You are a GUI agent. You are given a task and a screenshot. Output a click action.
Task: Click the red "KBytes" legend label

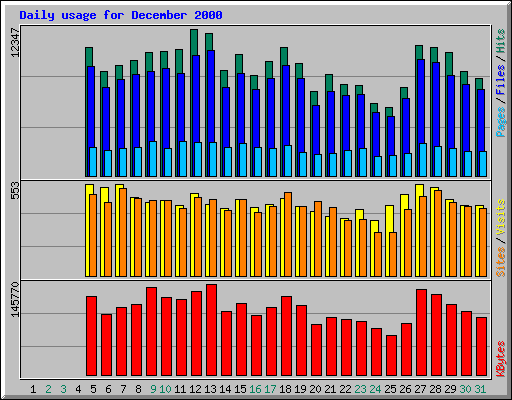click(x=501, y=359)
